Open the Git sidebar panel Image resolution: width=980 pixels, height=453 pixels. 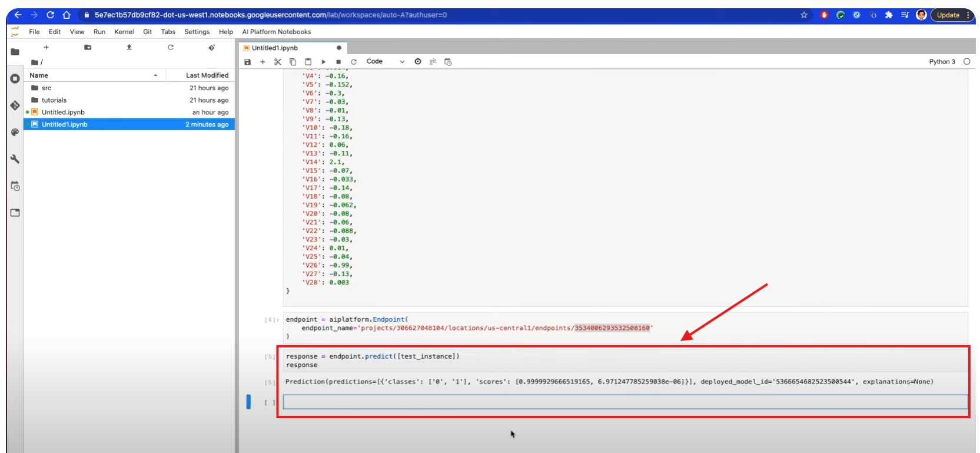(x=15, y=105)
